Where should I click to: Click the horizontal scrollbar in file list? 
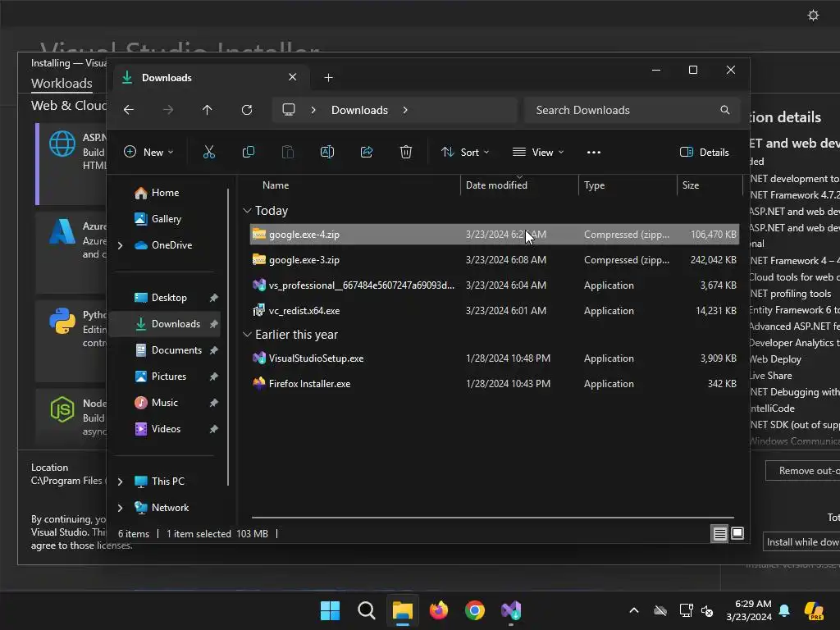pos(493,518)
